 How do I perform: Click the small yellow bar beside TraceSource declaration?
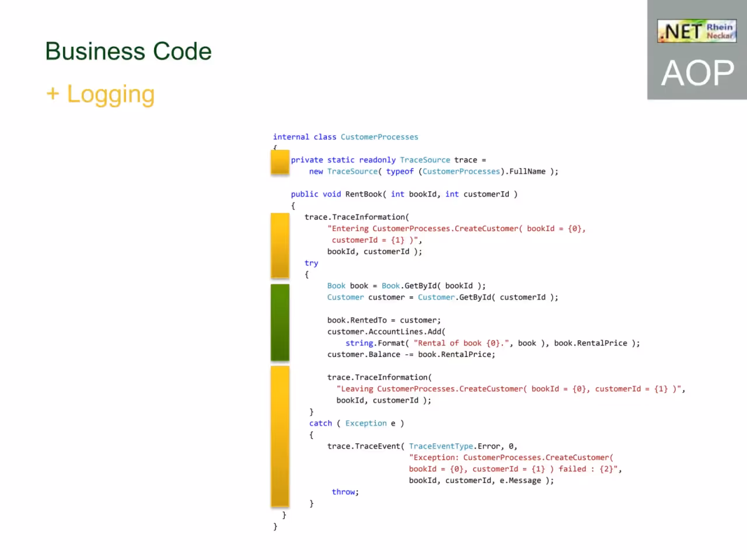coord(280,162)
